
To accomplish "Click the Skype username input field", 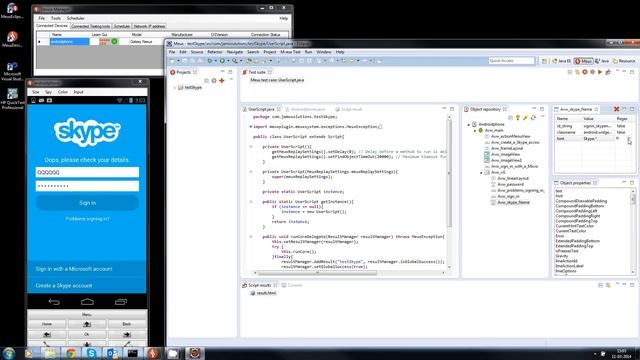I will [87, 172].
